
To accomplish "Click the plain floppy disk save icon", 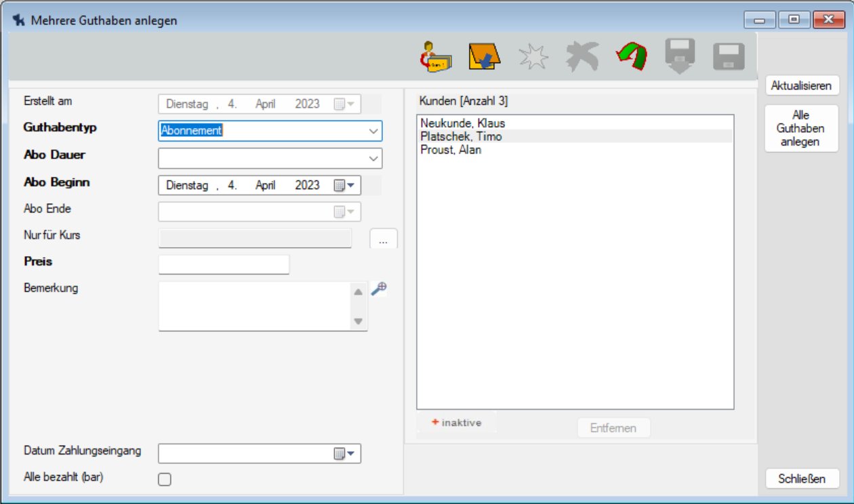I will [729, 57].
